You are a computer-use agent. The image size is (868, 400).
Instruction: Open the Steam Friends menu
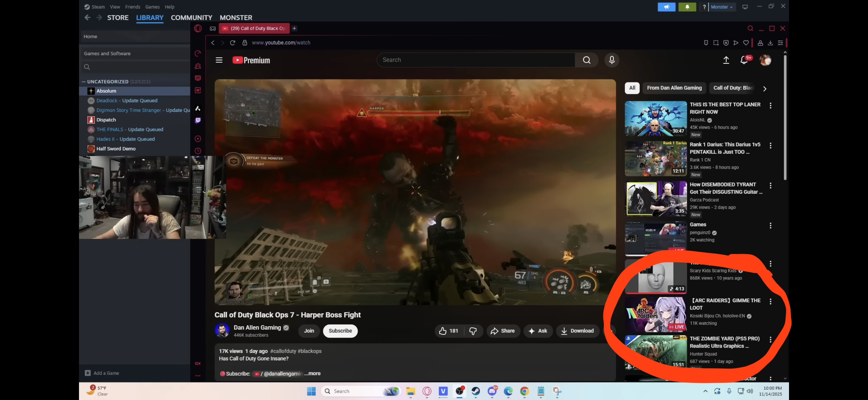click(x=133, y=7)
